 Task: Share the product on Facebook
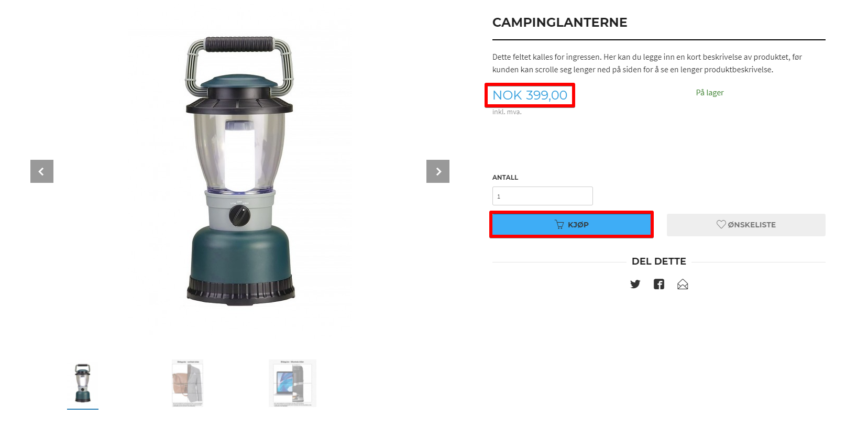coord(658,284)
